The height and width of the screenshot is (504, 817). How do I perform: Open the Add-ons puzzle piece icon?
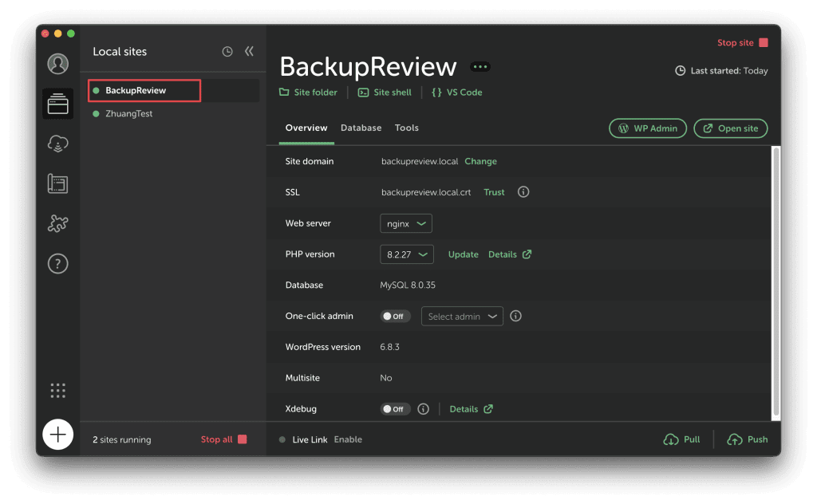click(57, 225)
